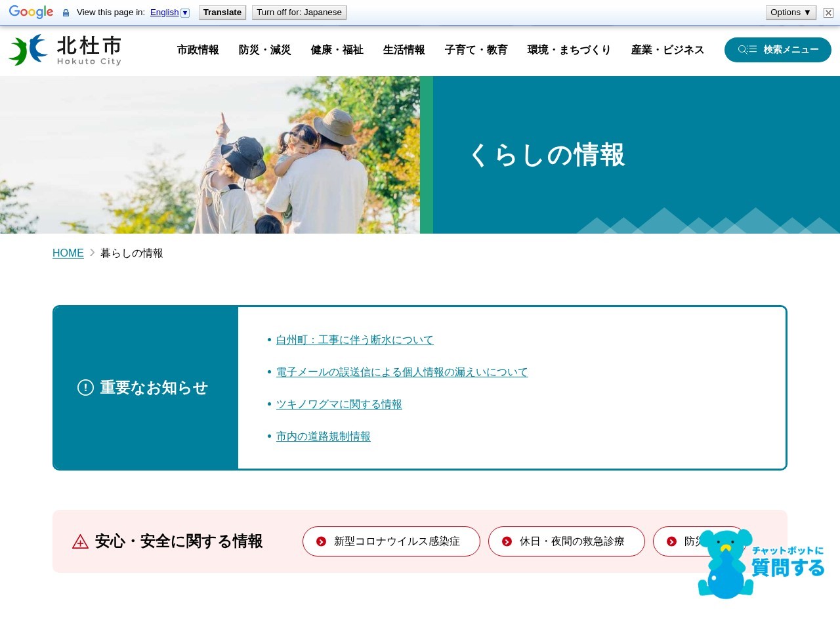Go to HOME via the breadcrumb link
Screen dimensions: 840x630
pyautogui.click(x=68, y=253)
